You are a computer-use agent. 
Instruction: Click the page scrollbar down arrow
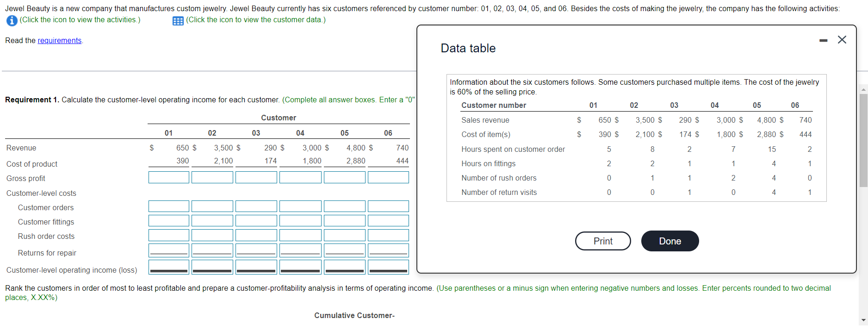coord(863,320)
